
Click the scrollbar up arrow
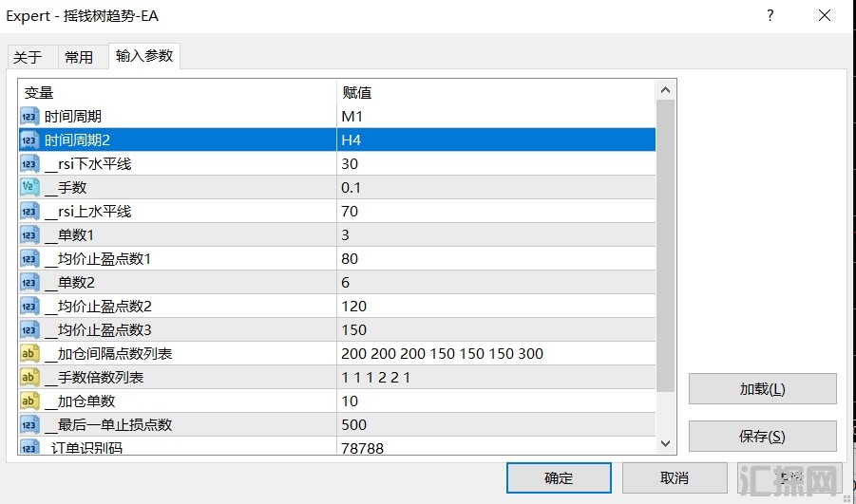click(665, 90)
